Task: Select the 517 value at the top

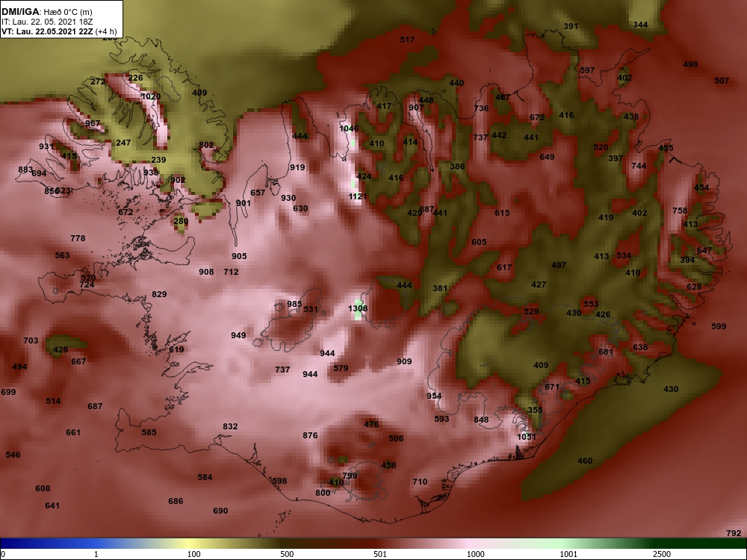Action: (407, 40)
